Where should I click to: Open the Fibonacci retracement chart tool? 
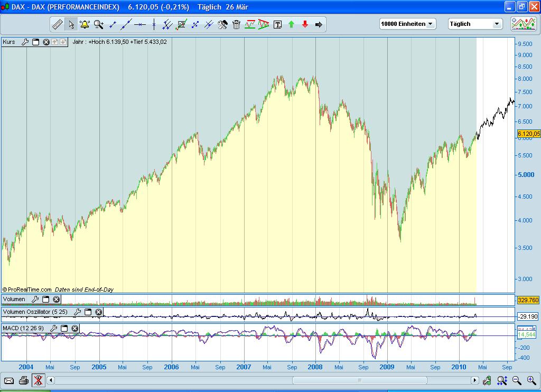point(181,24)
